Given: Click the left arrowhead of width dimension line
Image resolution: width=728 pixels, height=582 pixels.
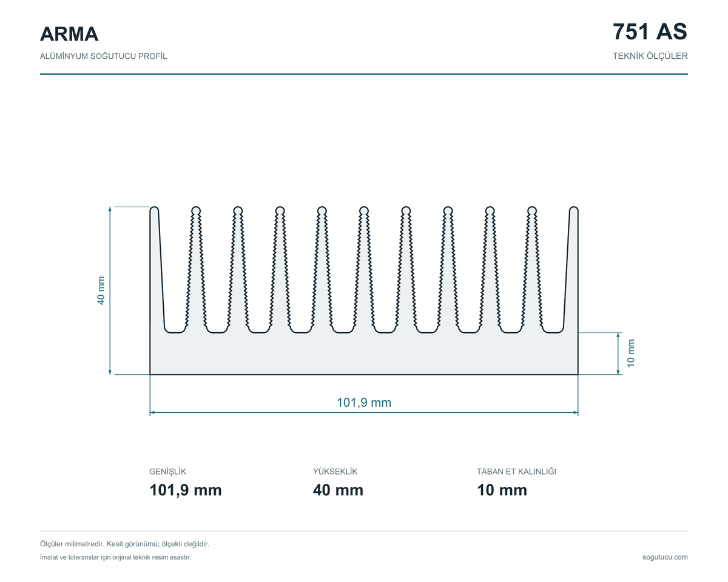Looking at the screenshot, I should (152, 413).
